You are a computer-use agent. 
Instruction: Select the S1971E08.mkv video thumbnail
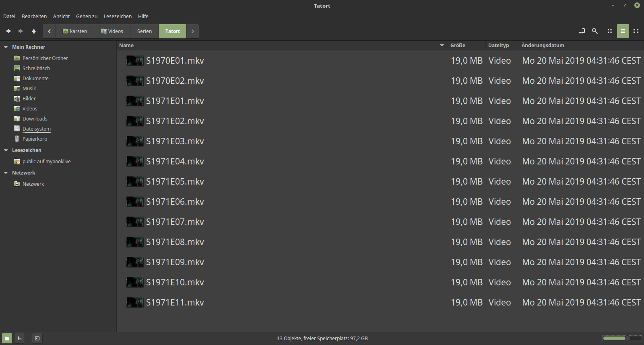point(135,242)
